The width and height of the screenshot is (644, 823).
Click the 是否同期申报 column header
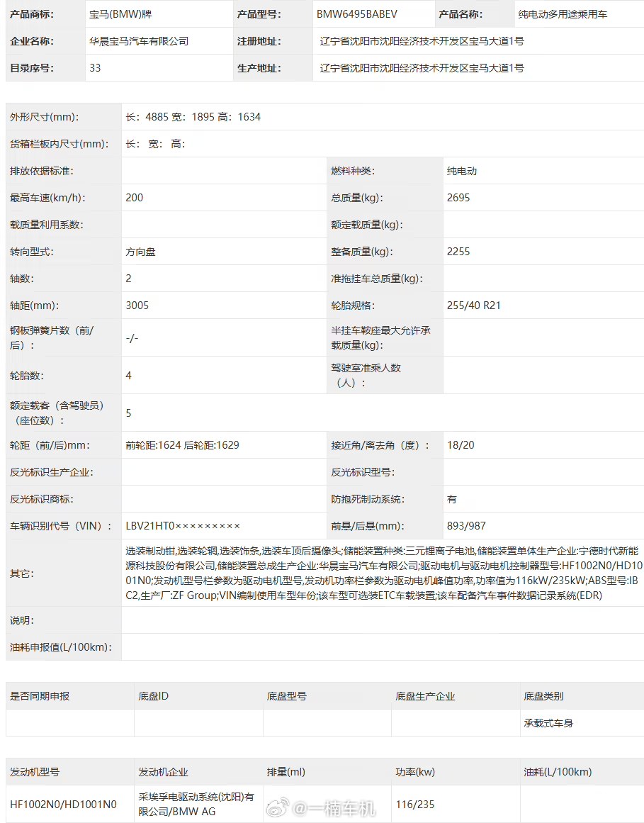40,696
